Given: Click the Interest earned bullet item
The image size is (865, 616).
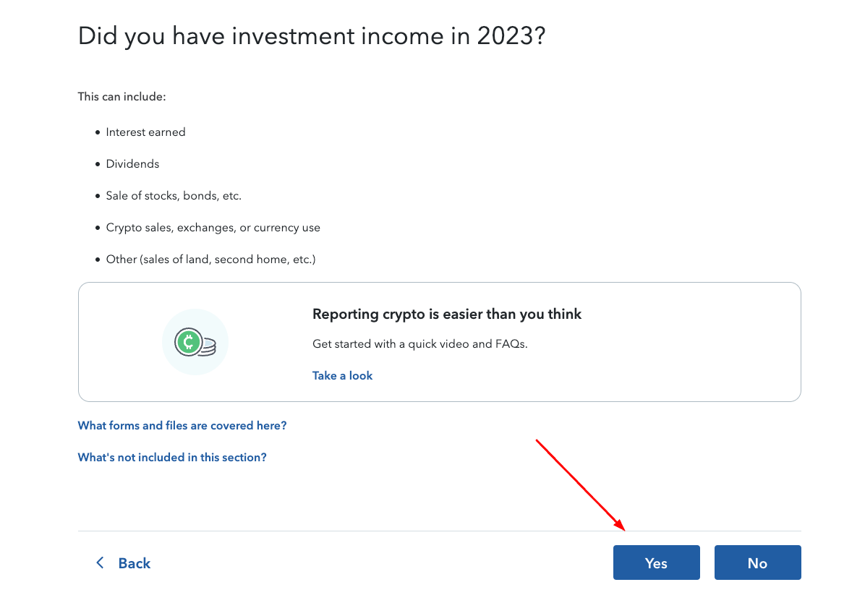Looking at the screenshot, I should pos(145,132).
